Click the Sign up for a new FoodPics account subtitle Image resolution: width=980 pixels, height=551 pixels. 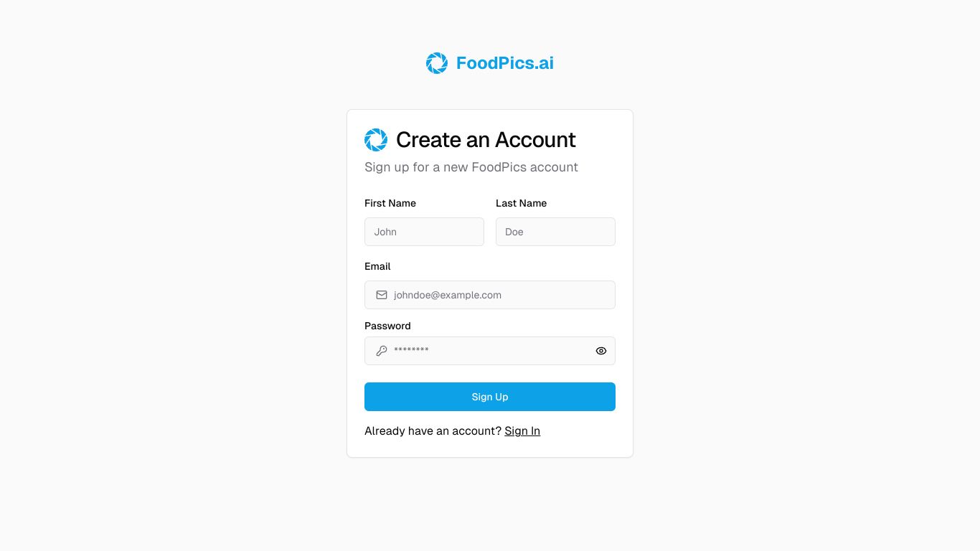pos(471,167)
